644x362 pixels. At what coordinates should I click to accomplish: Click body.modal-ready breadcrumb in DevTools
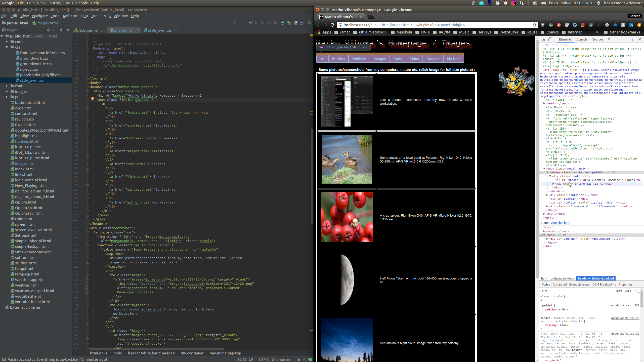coord(562,278)
